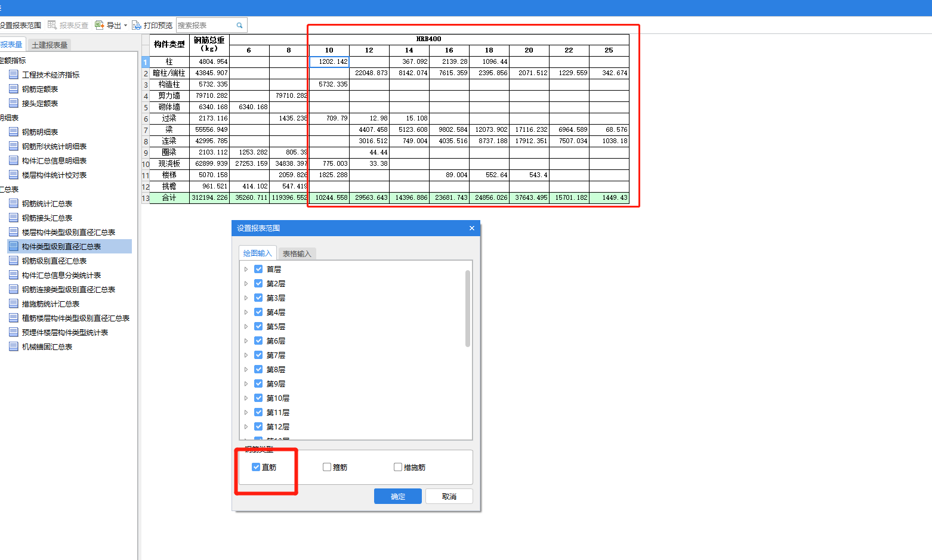Enable the 措施筋 checkbox

pyautogui.click(x=398, y=467)
